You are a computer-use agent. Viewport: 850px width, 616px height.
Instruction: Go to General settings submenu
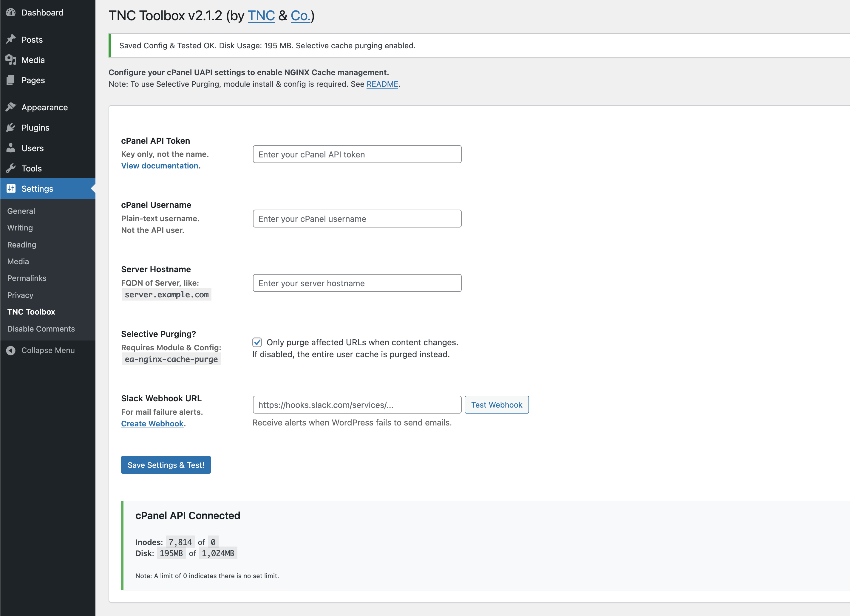[x=21, y=211]
